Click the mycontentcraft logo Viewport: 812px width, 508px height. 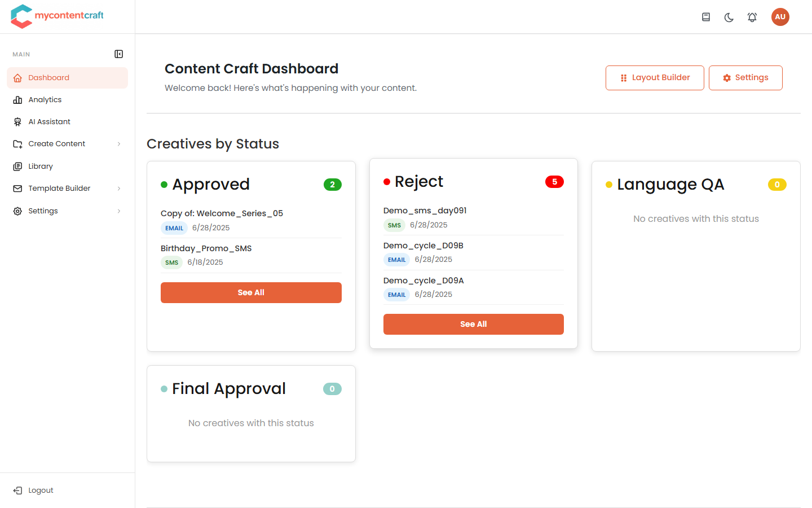pyautogui.click(x=57, y=16)
